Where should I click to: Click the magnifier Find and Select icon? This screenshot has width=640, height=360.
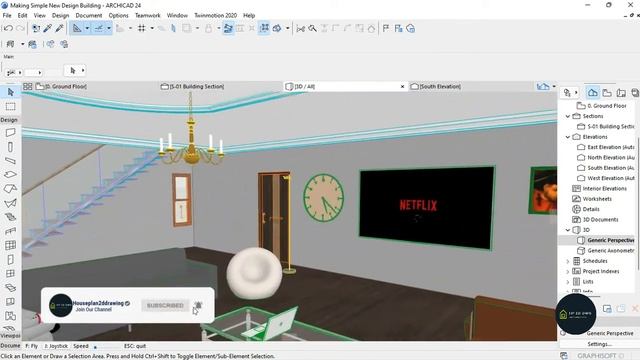tap(313, 28)
